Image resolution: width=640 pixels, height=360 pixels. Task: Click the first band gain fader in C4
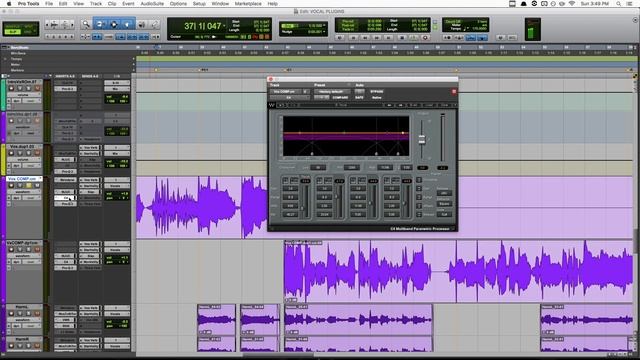pos(303,207)
